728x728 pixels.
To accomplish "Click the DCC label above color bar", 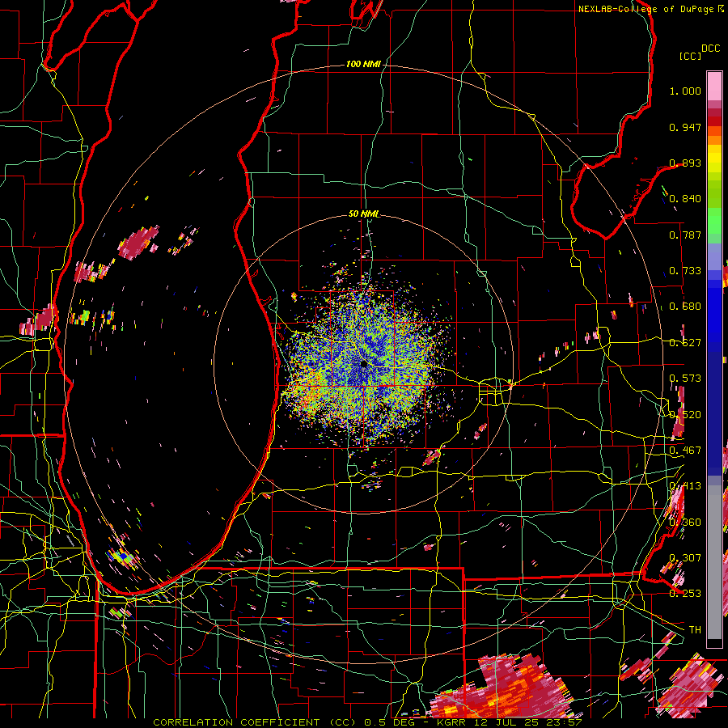I will [710, 49].
